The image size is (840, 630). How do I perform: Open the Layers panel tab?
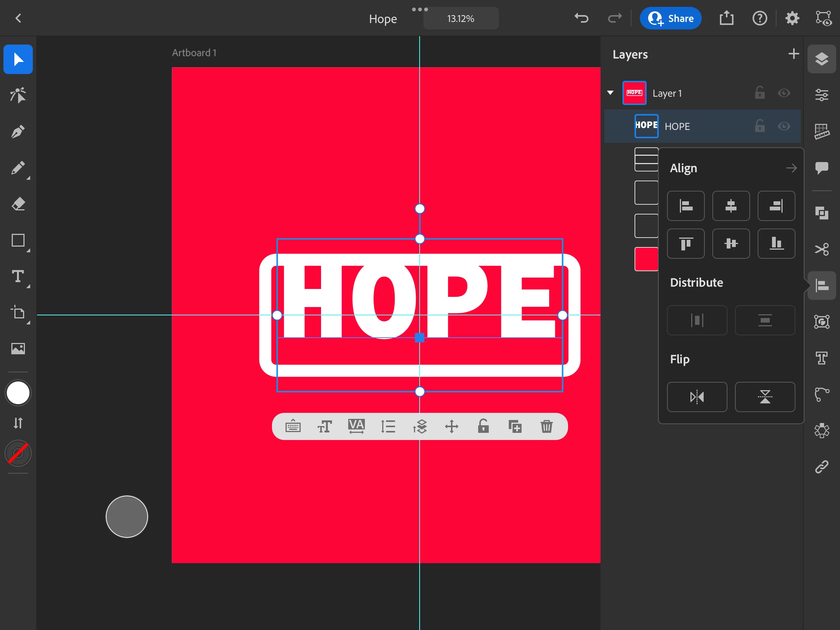[x=821, y=59]
